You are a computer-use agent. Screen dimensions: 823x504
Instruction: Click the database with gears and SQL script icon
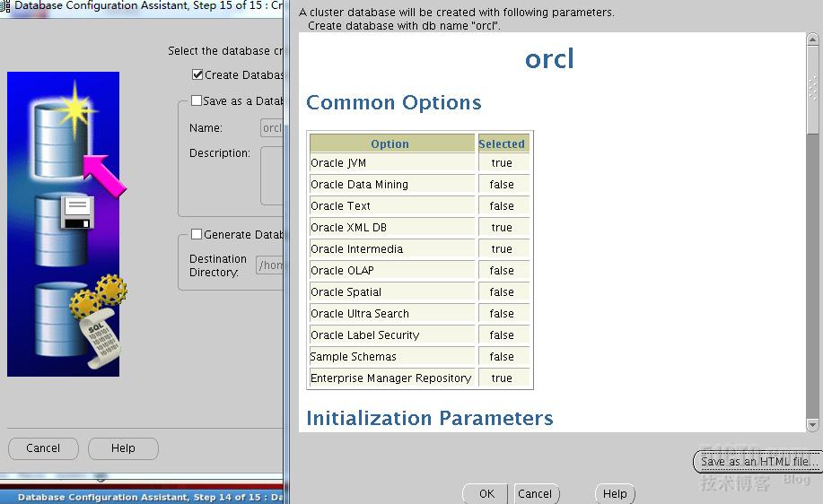tap(79, 321)
